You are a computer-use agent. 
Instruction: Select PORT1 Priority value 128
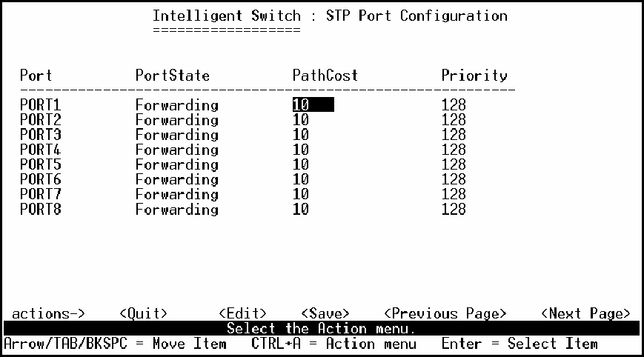point(454,105)
